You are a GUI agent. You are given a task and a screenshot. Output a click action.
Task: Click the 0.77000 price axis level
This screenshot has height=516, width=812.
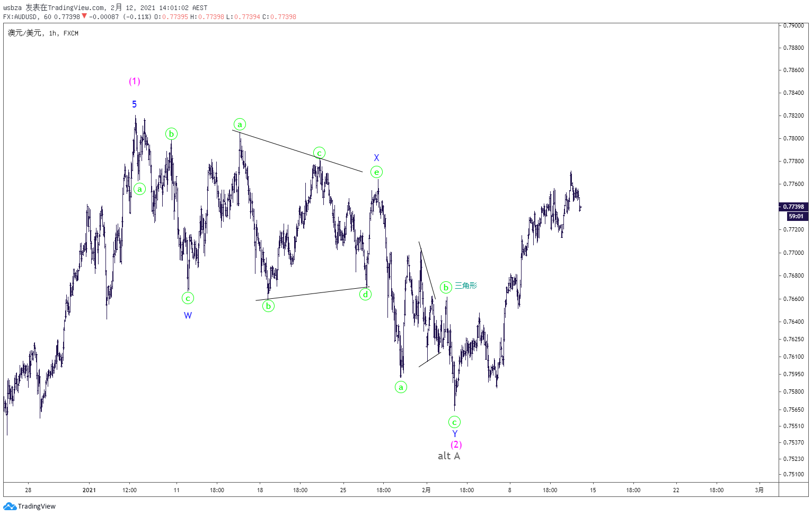[x=793, y=253]
